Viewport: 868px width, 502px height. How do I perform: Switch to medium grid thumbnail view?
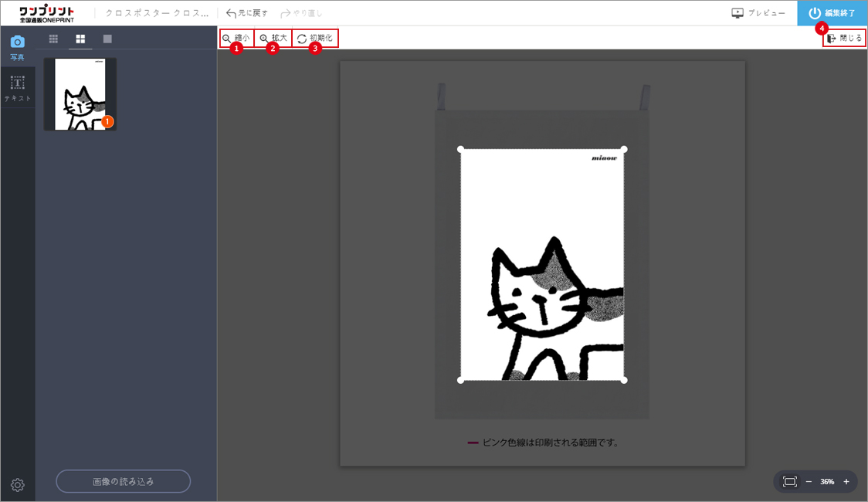click(x=80, y=39)
